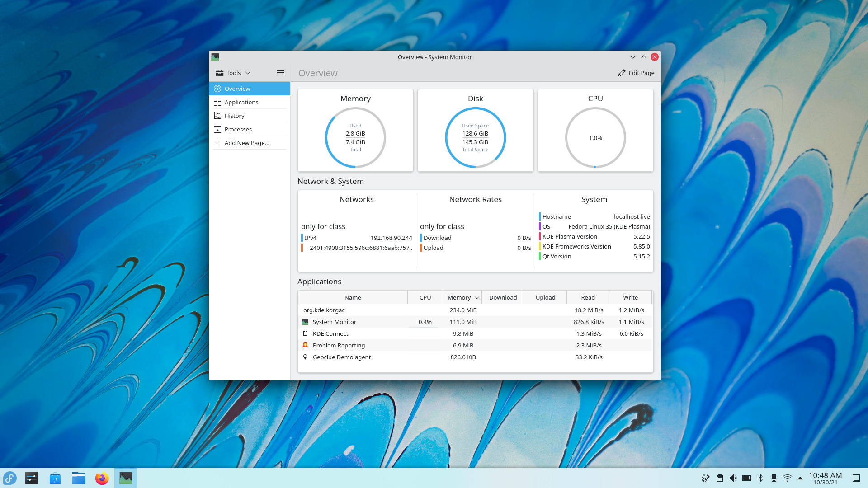This screenshot has height=488, width=868.
Task: Click the Edit Page button
Action: [636, 73]
